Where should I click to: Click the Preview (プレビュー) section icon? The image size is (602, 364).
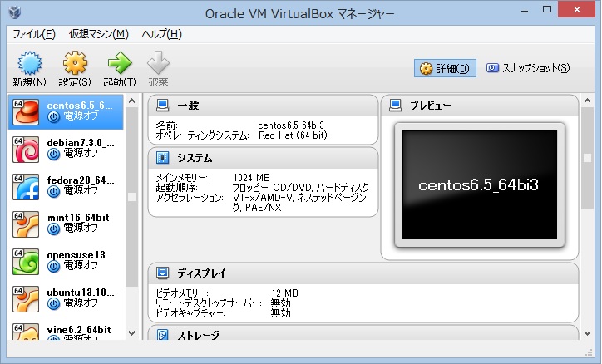pyautogui.click(x=396, y=105)
